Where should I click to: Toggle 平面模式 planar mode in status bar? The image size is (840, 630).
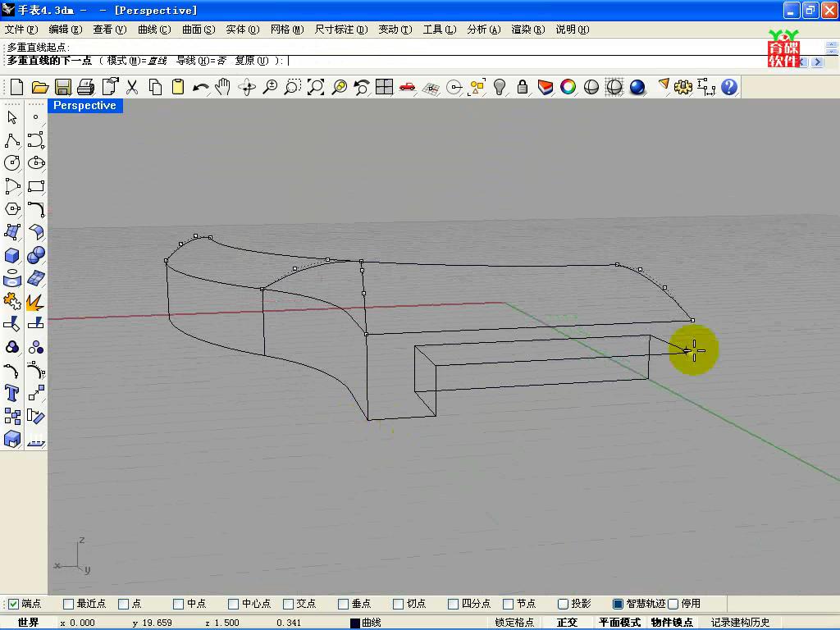(x=619, y=623)
